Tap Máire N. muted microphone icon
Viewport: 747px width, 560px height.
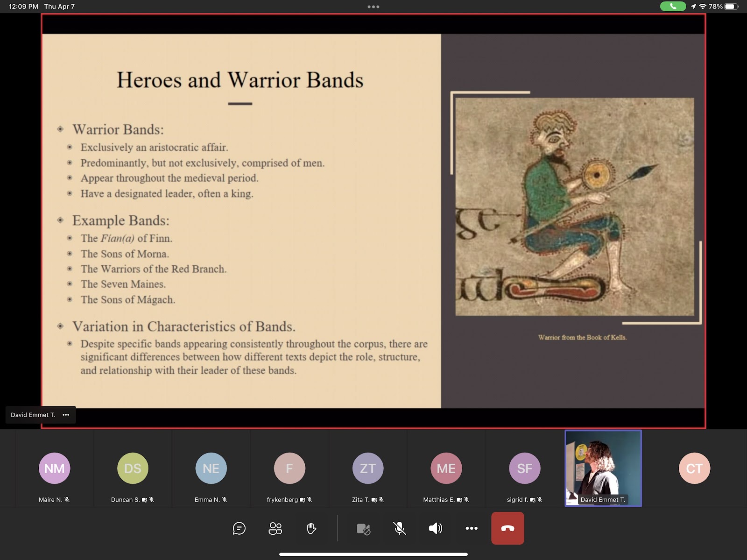pos(67,500)
